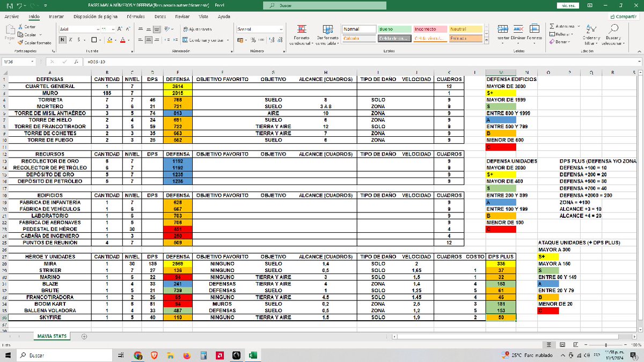Increase the cell indent
Screen dimensions: 644x362
pos(175,40)
